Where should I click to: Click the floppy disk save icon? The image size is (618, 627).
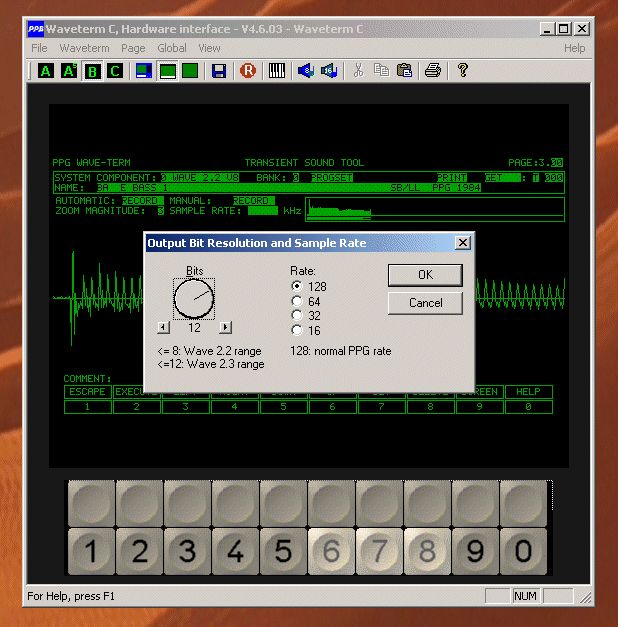tap(219, 71)
